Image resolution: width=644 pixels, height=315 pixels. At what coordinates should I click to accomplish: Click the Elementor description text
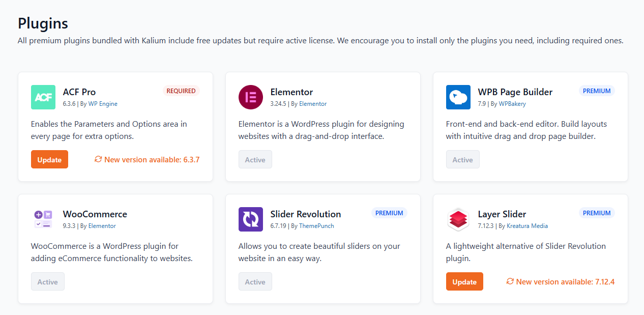[321, 130]
